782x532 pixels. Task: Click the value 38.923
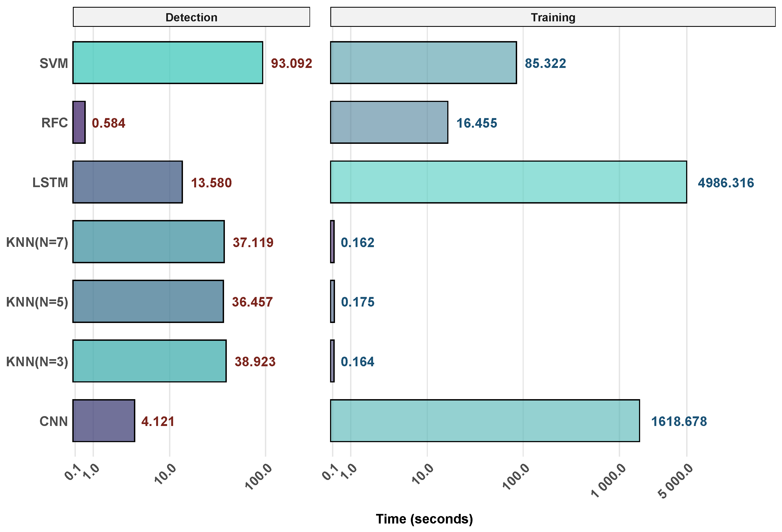point(255,362)
